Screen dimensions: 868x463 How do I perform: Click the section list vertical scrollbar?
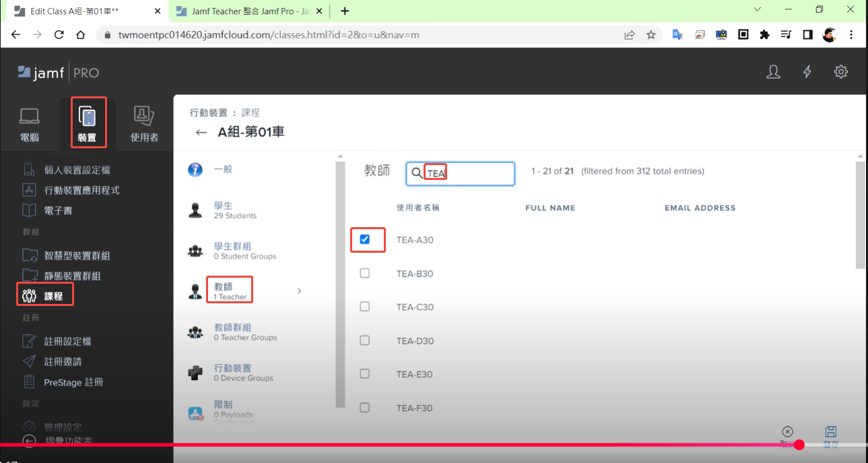(340, 284)
